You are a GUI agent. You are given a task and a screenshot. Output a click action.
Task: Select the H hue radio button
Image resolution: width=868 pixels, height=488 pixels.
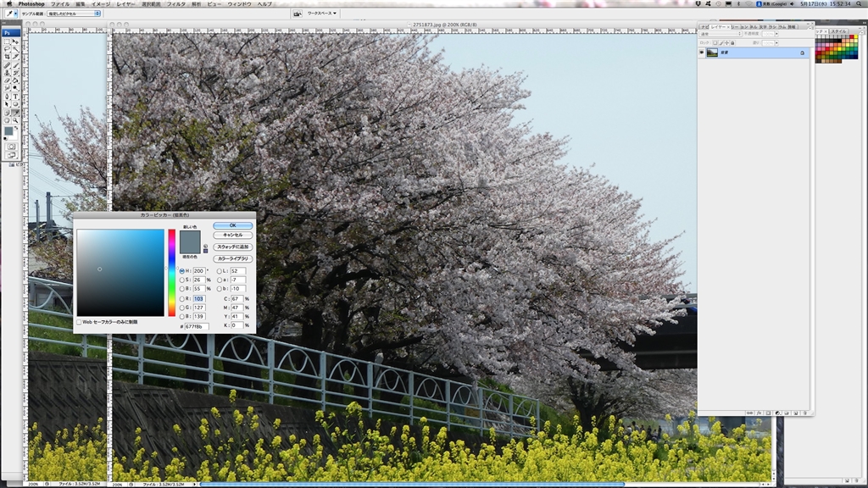[x=181, y=271]
